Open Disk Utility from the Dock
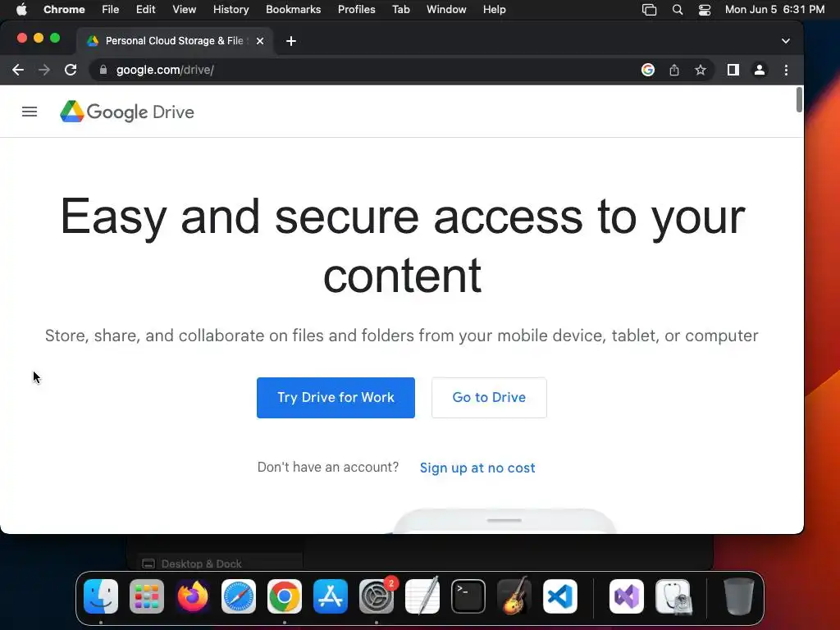 coord(673,596)
